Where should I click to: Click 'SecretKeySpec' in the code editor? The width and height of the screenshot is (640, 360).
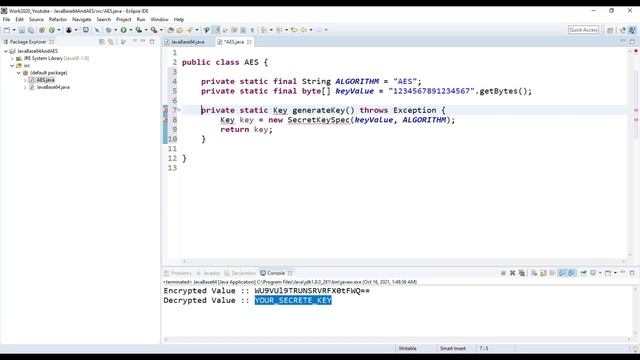(319, 120)
